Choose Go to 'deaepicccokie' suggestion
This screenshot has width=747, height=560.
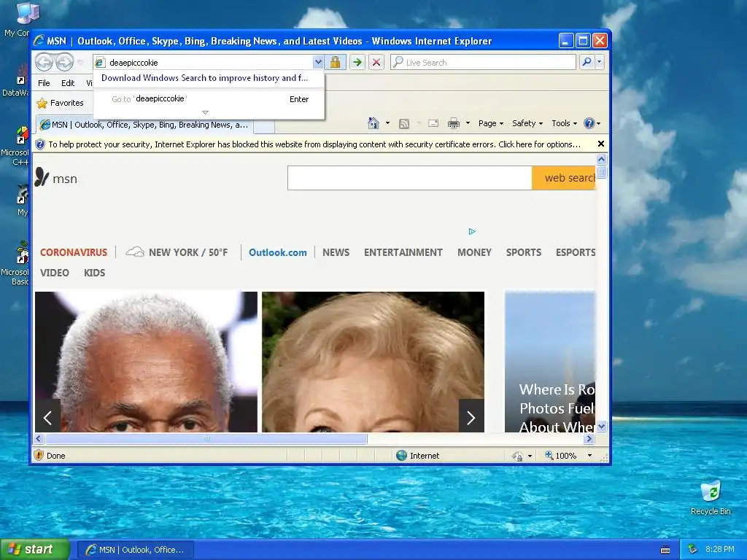pos(209,99)
